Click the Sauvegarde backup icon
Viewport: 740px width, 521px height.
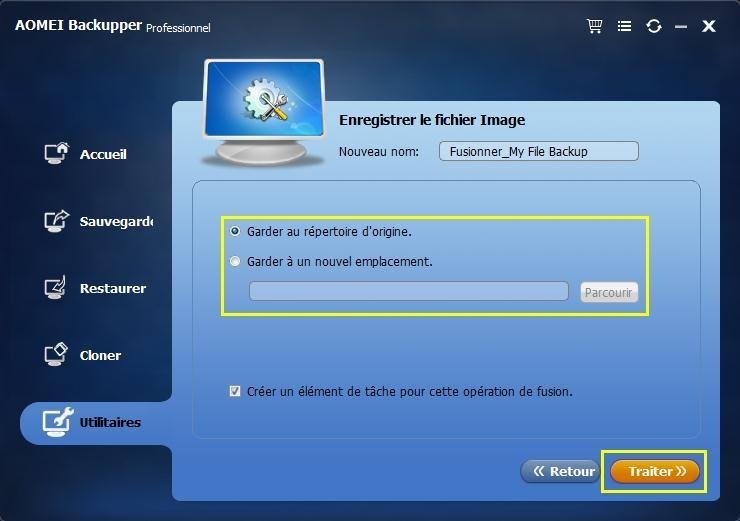coord(57,220)
